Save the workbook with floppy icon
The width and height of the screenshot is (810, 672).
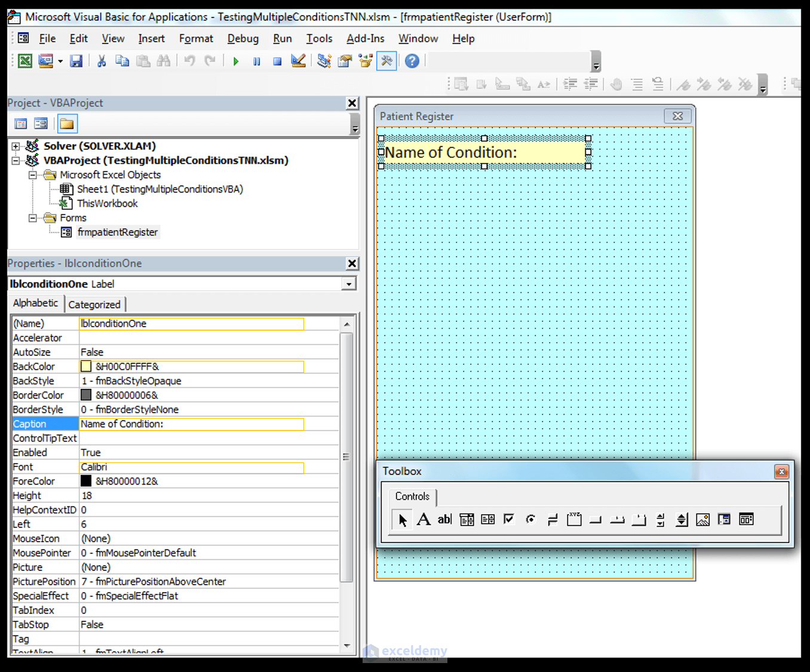[76, 61]
